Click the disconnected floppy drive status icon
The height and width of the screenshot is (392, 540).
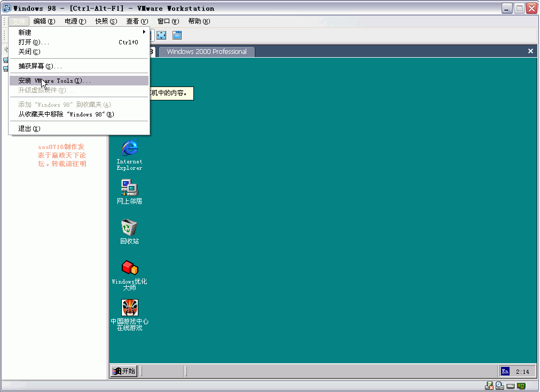pyautogui.click(x=489, y=386)
